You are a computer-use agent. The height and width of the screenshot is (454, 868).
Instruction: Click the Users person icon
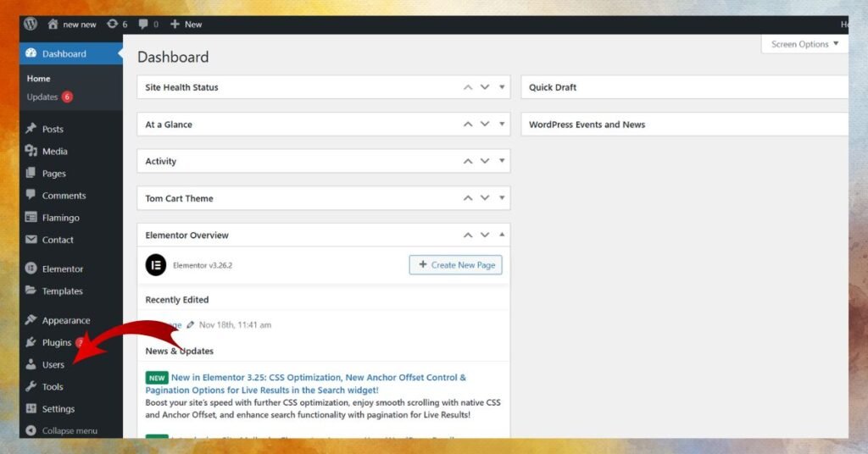[31, 364]
